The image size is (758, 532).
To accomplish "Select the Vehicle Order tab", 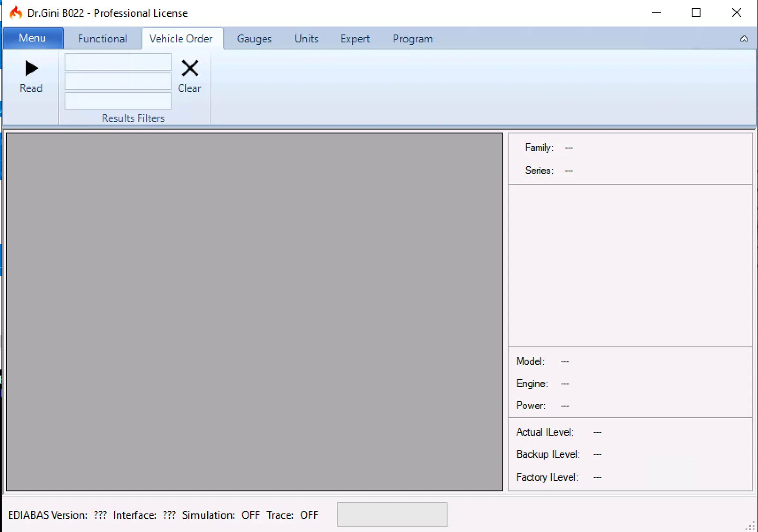I will pyautogui.click(x=181, y=39).
